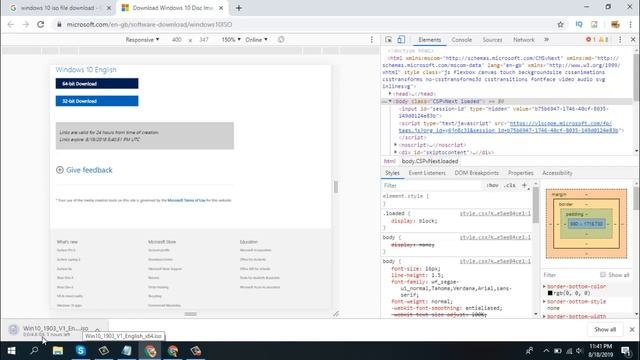Click Show all downloads button

tap(605, 329)
